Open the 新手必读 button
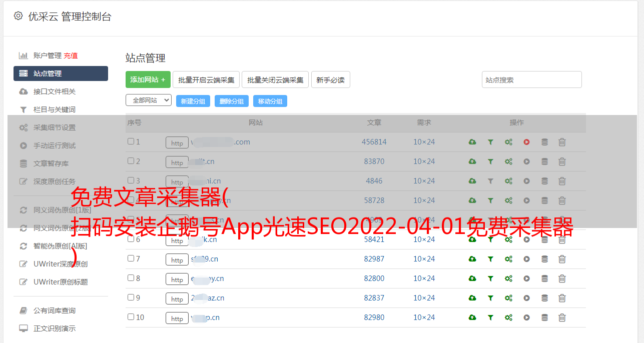Image resolution: width=644 pixels, height=343 pixels. [330, 79]
